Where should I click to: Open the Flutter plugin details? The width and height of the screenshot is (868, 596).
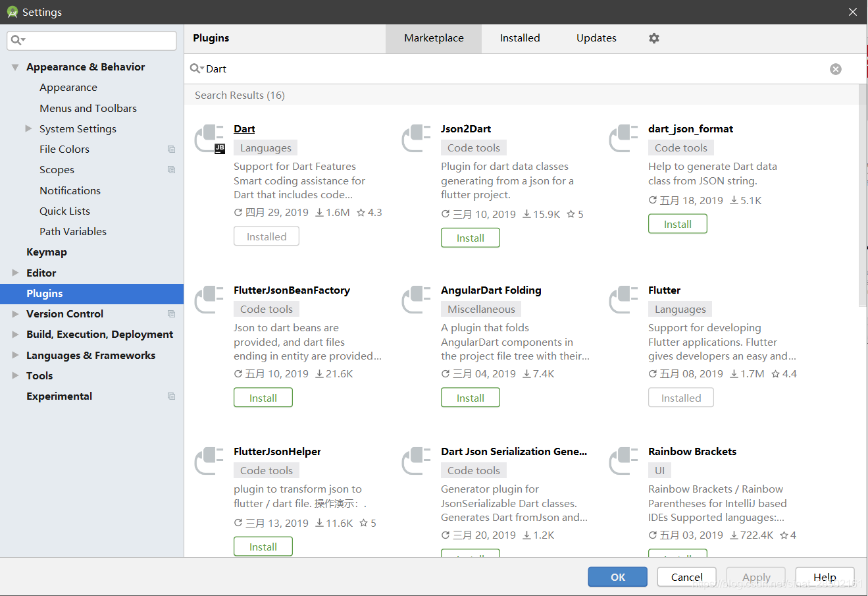point(664,290)
